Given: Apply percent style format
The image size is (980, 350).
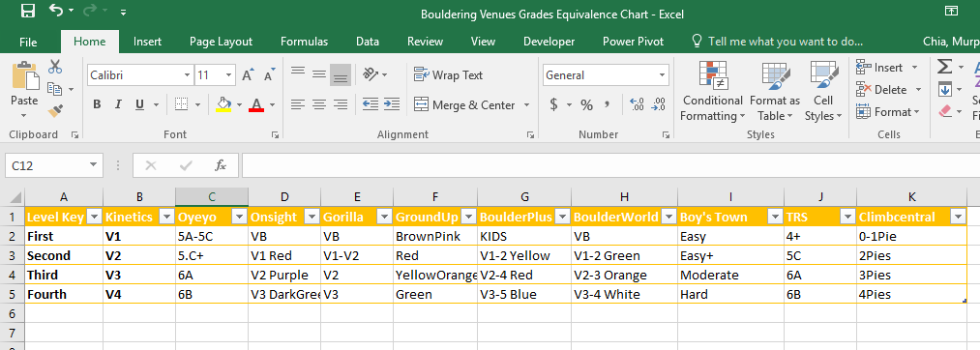Looking at the screenshot, I should pyautogui.click(x=586, y=105).
